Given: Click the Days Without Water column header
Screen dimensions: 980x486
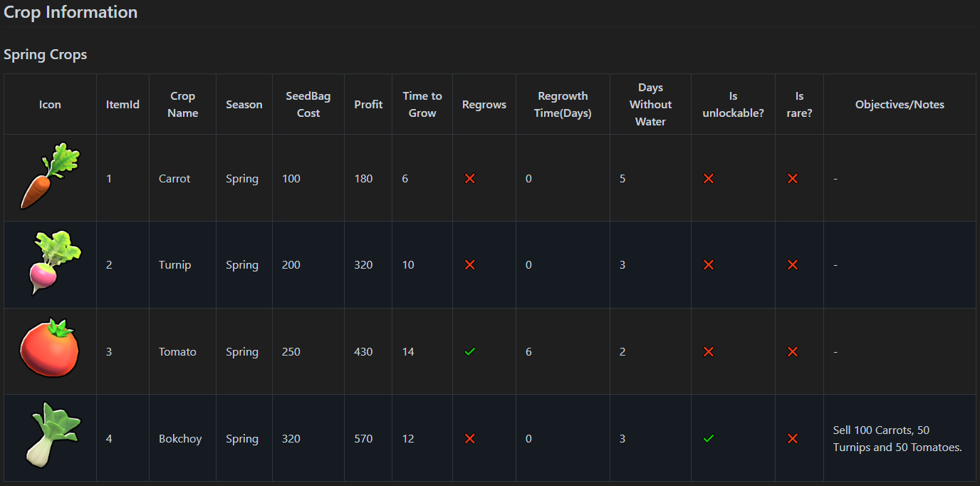Looking at the screenshot, I should [650, 104].
